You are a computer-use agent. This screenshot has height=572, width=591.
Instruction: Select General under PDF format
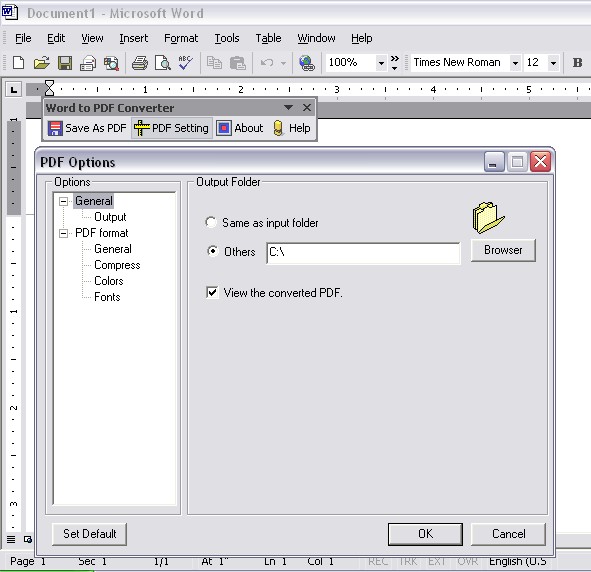(x=113, y=249)
